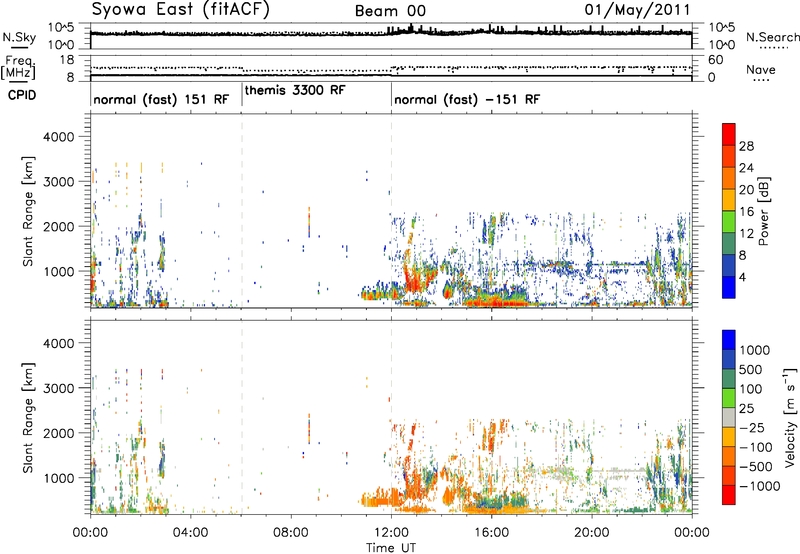Select 'normal (fast) -151 RF' CPID text
800x554 pixels.
click(467, 99)
